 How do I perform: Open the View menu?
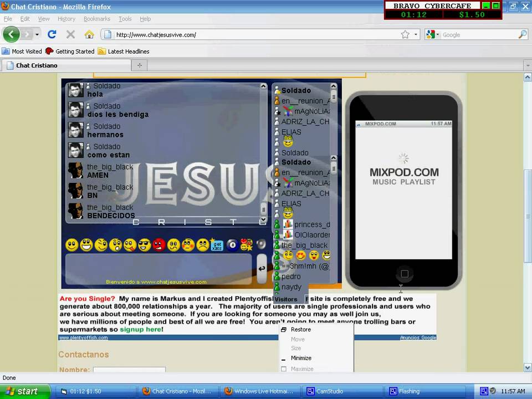(44, 19)
